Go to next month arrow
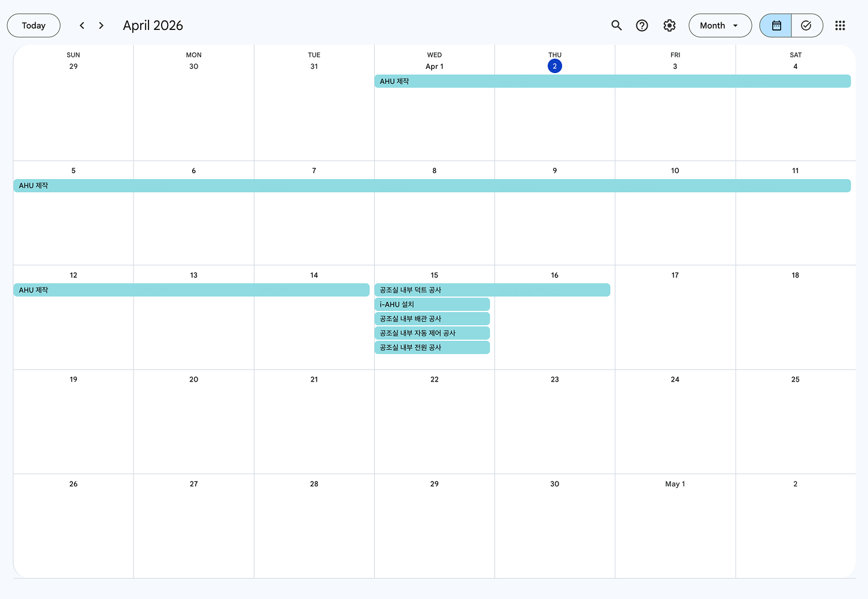Screen dimensions: 868x599 click(x=101, y=25)
